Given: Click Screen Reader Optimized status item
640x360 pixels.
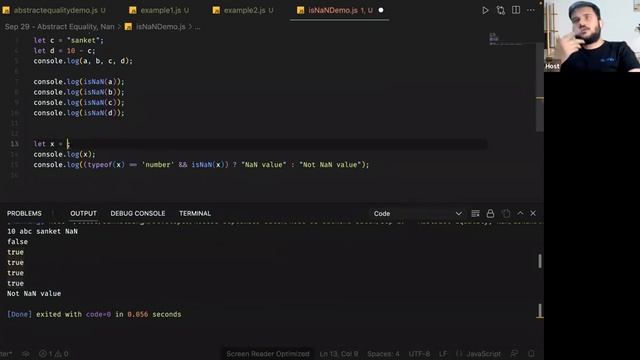Looking at the screenshot, I should 268,354.
